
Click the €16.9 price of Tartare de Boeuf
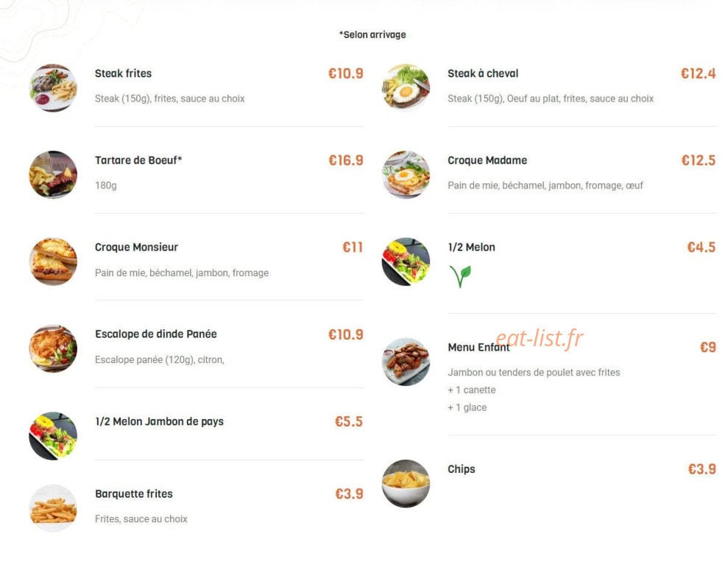(346, 161)
